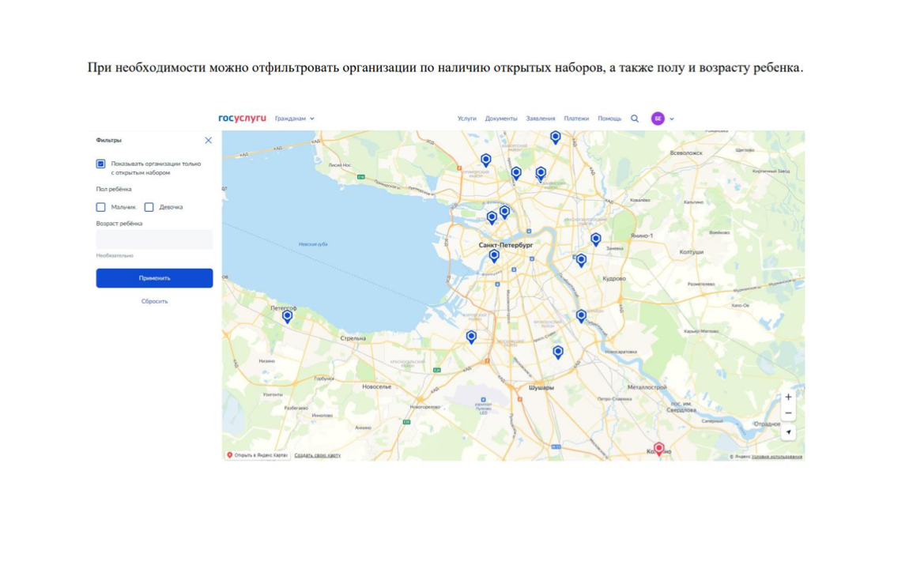Open the Услуги menu item

pos(466,119)
